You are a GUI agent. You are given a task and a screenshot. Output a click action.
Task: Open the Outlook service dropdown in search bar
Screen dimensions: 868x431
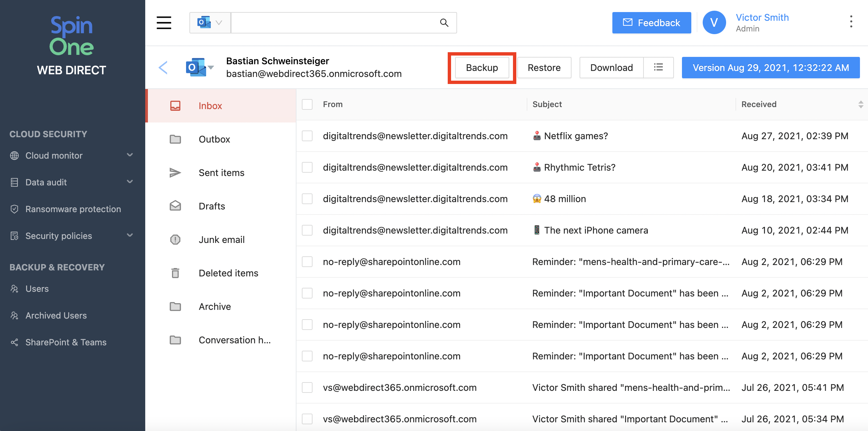pos(210,22)
